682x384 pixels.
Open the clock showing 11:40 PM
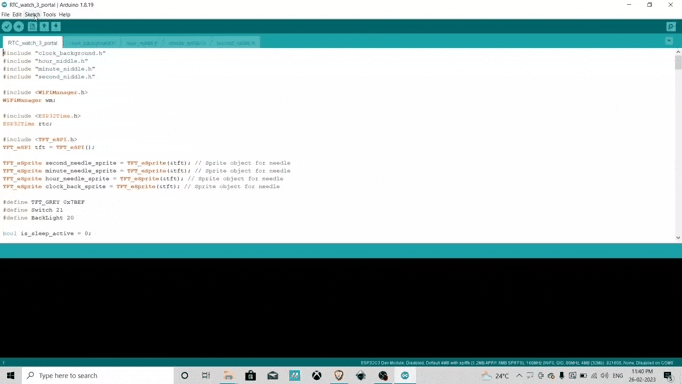point(642,376)
